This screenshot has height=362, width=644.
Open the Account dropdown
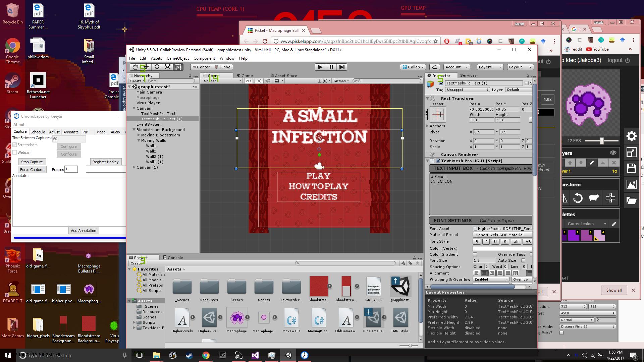pyautogui.click(x=457, y=67)
